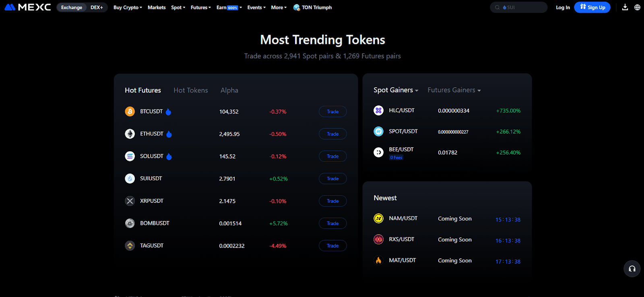Click the BEE/USDT +256.40% gain value

pyautogui.click(x=508, y=153)
